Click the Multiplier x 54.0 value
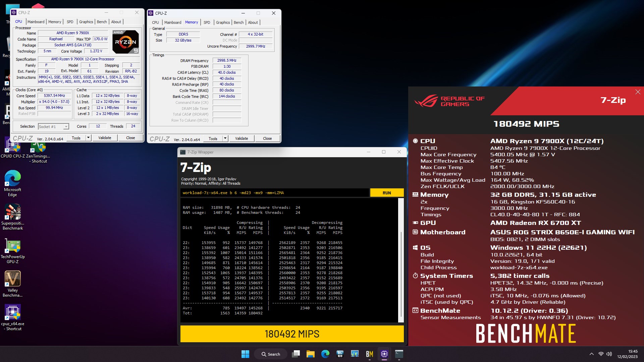The height and width of the screenshot is (362, 644). click(x=54, y=102)
